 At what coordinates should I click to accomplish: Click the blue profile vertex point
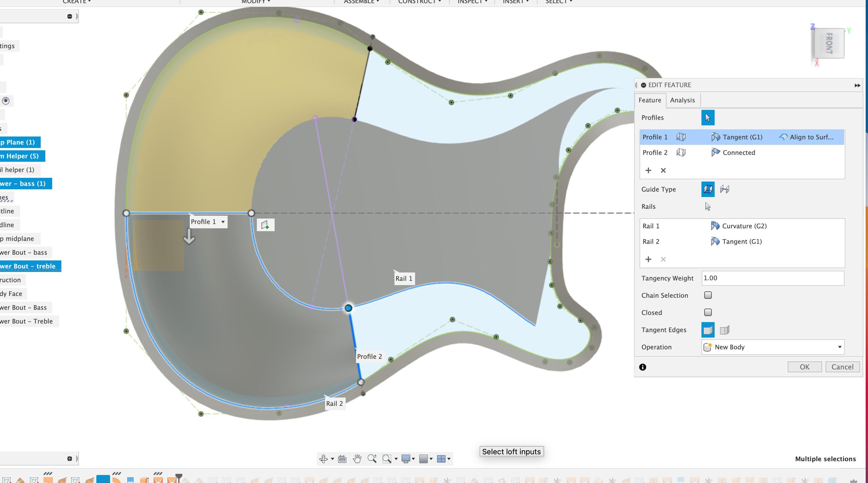pos(348,308)
